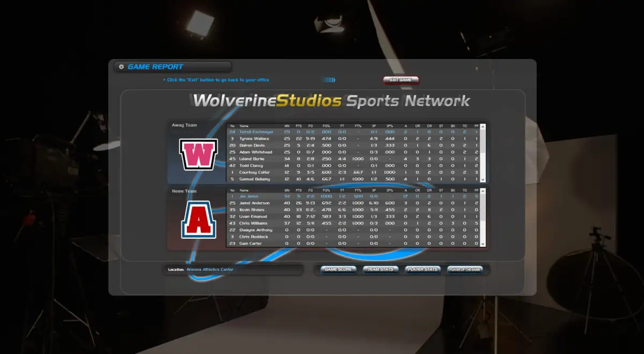Click the Location field showing Arizona Athletics Center
Image resolution: width=644 pixels, height=354 pixels.
(233, 269)
